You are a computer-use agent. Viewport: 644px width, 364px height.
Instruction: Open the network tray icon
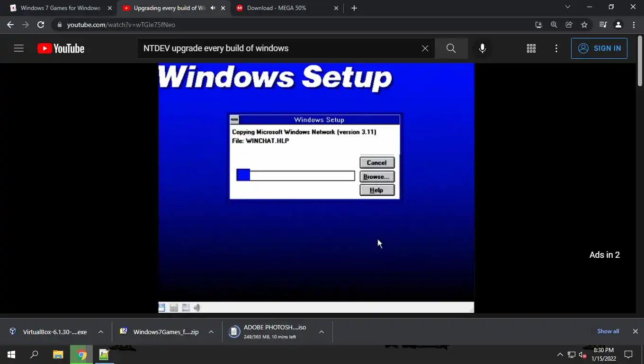[x=572, y=355]
